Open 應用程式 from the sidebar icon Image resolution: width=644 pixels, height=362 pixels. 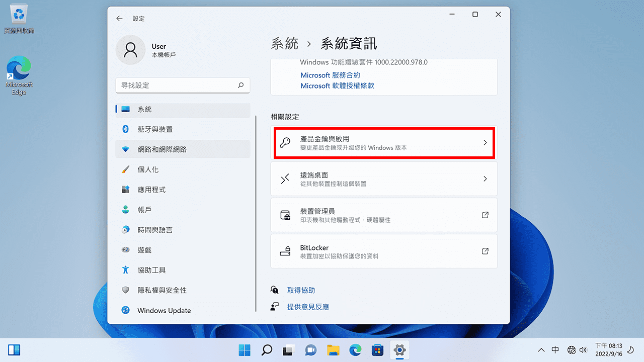pyautogui.click(x=125, y=190)
